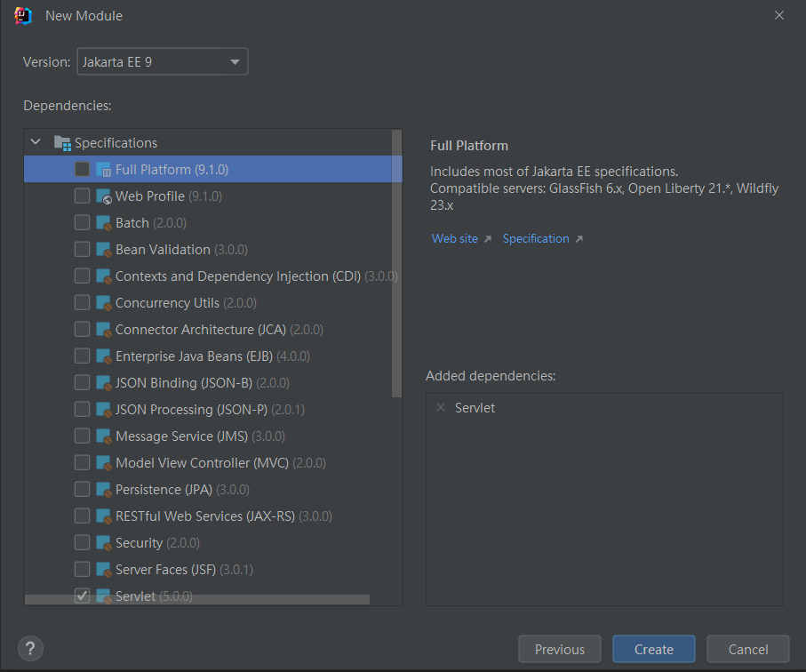Check the Contexts and Dependency Injection checkbox

[x=83, y=276]
